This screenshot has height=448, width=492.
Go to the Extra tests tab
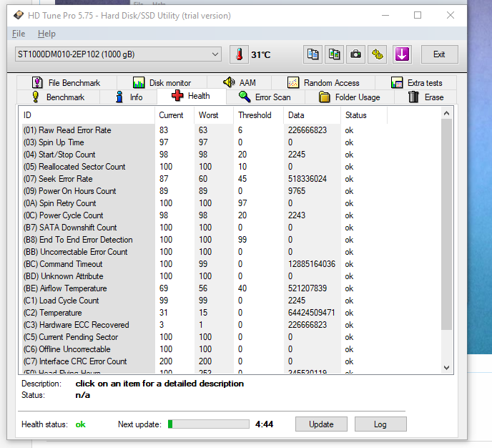(x=416, y=83)
